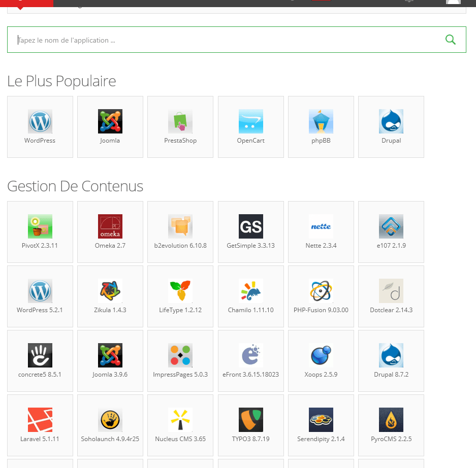Select the Xoops 2.5.9 icon
Screen dimensions: 476x468
321,355
